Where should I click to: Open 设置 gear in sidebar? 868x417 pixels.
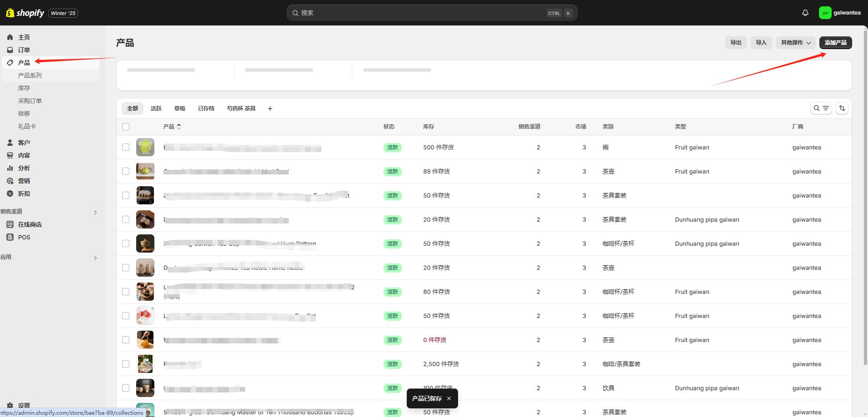click(x=10, y=405)
